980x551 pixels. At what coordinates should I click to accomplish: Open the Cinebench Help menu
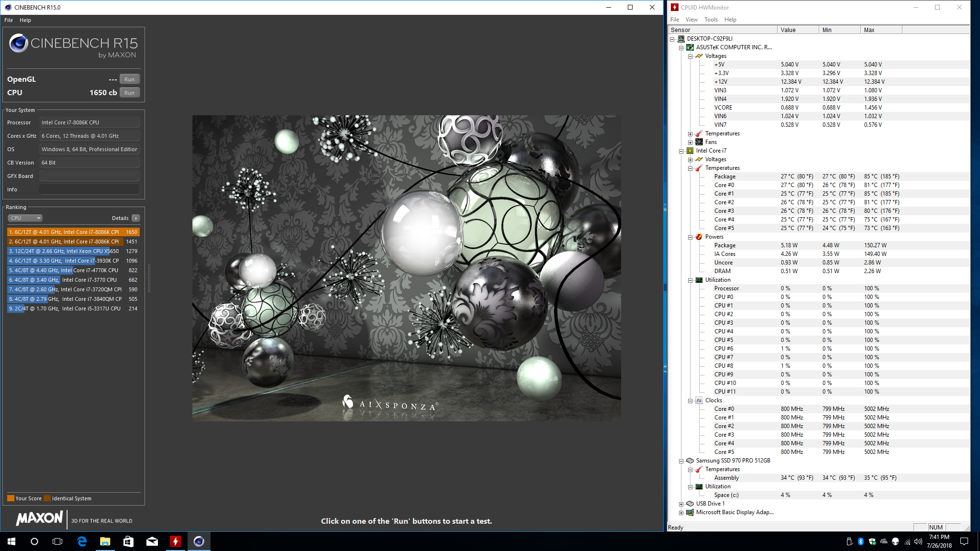pos(25,20)
